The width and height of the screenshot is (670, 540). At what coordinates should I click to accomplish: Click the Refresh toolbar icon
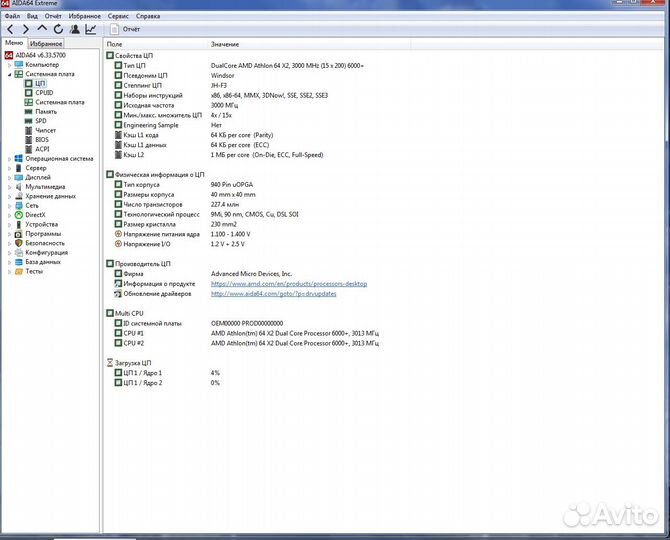56,30
